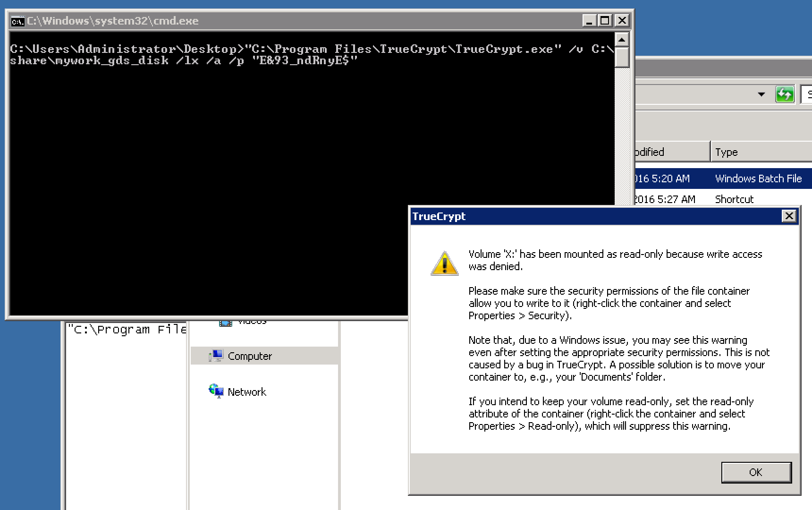The height and width of the screenshot is (510, 812).
Task: Click OK in the TrueCrypt warning dialog
Action: tap(756, 472)
